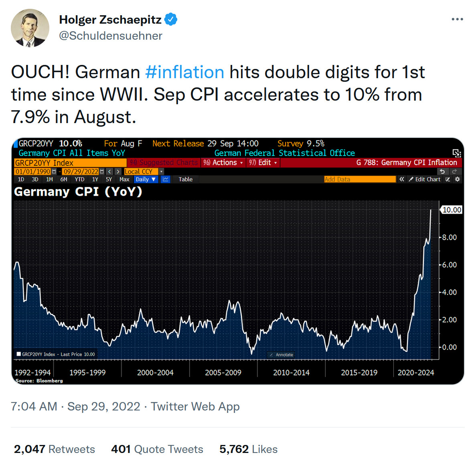
Task: Open chart settings gear icon
Action: [457, 180]
